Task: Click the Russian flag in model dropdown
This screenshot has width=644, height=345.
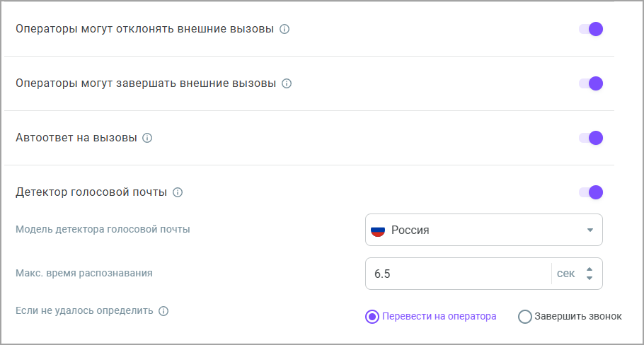Action: [x=378, y=231]
